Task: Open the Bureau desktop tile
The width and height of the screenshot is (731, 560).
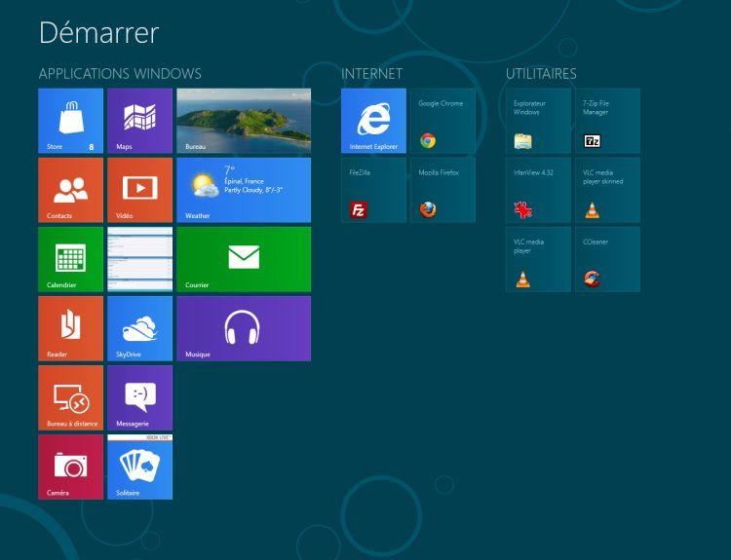Action: pyautogui.click(x=244, y=121)
